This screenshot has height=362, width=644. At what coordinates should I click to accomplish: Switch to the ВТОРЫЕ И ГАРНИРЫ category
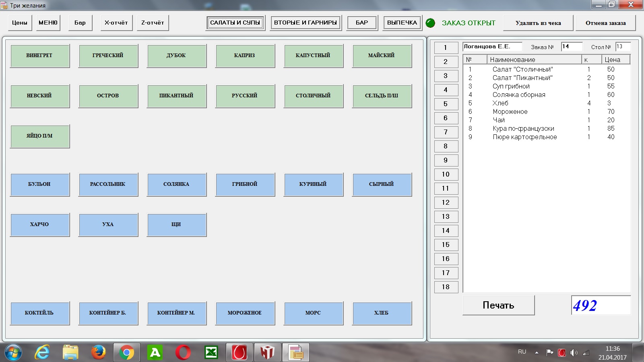coord(305,23)
